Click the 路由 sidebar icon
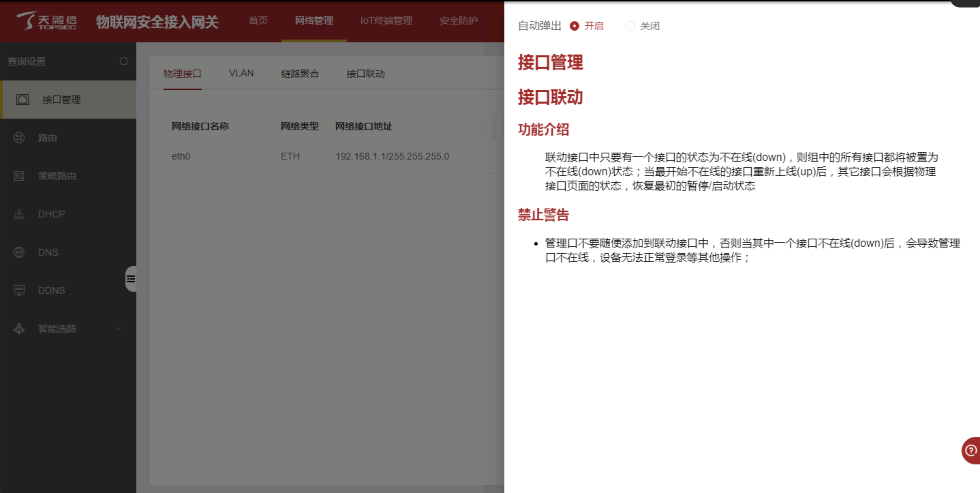Viewport: 980px width, 493px height. [x=19, y=138]
